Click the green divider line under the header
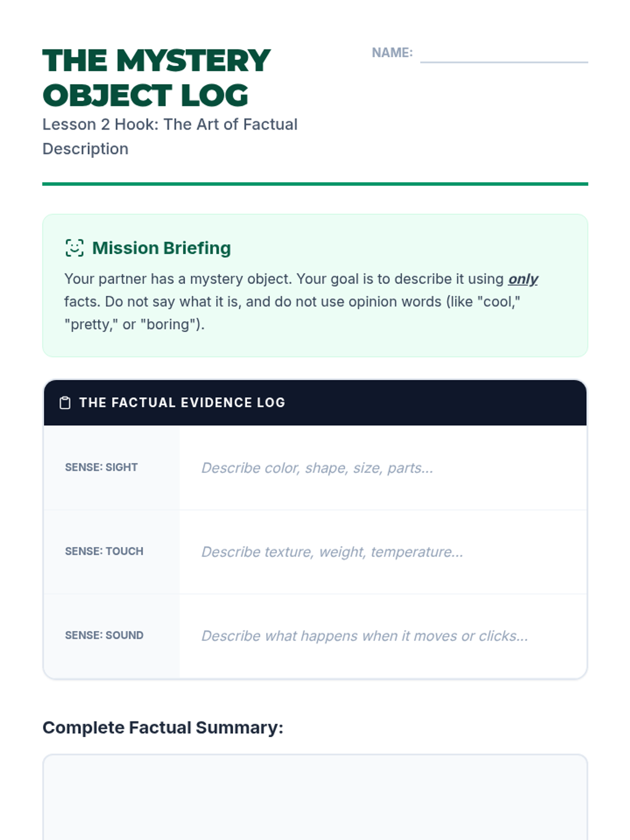 315,184
